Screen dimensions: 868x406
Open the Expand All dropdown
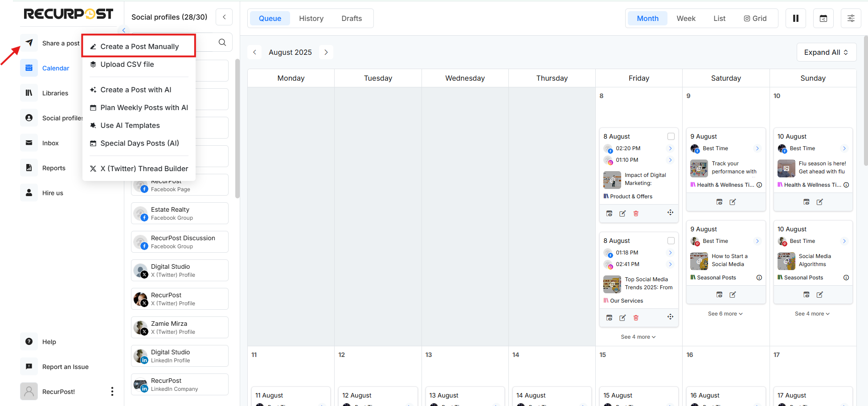pos(826,52)
